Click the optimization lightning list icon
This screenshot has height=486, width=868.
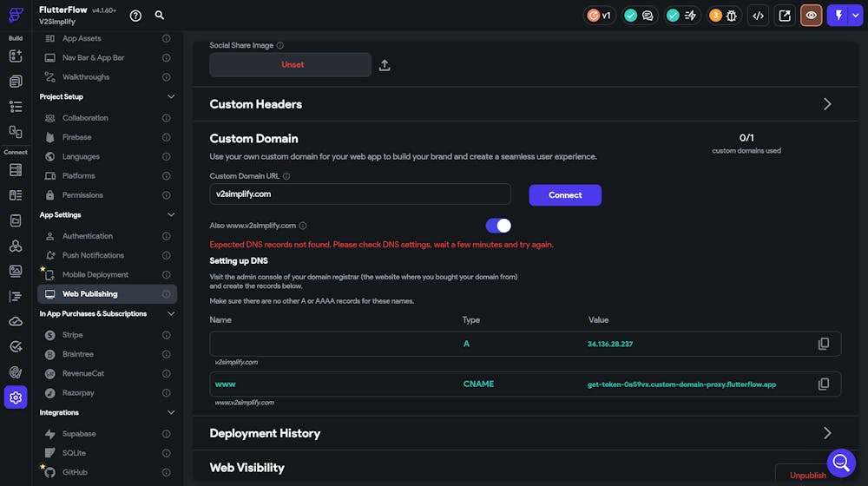[690, 16]
